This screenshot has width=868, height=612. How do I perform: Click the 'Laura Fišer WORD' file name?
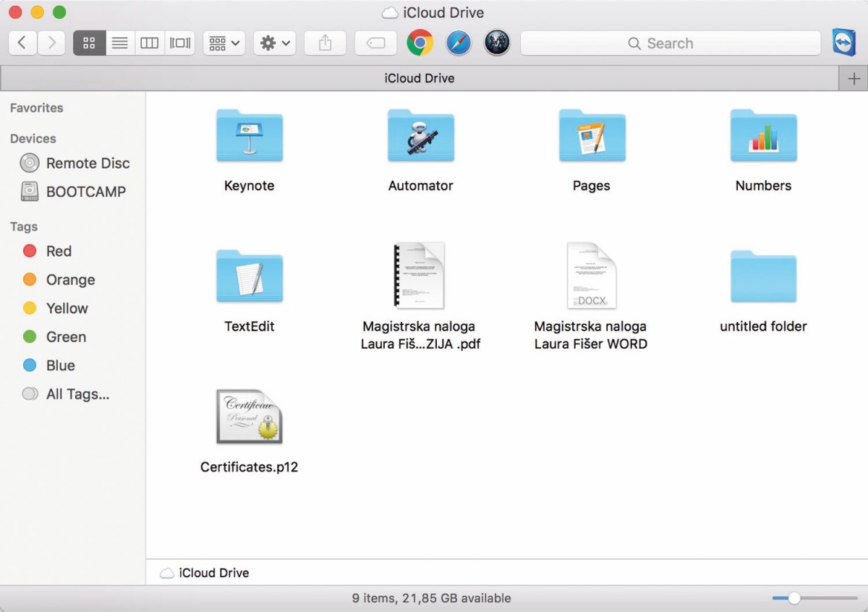tap(591, 344)
